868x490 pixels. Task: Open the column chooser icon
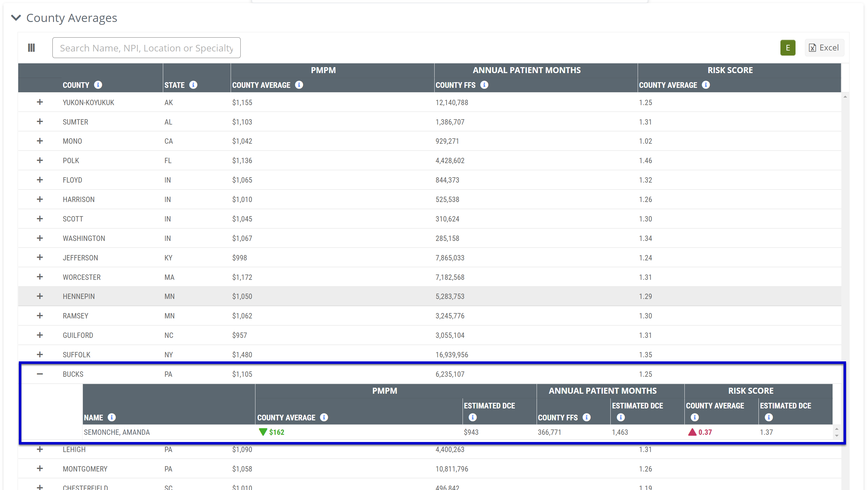pyautogui.click(x=31, y=48)
